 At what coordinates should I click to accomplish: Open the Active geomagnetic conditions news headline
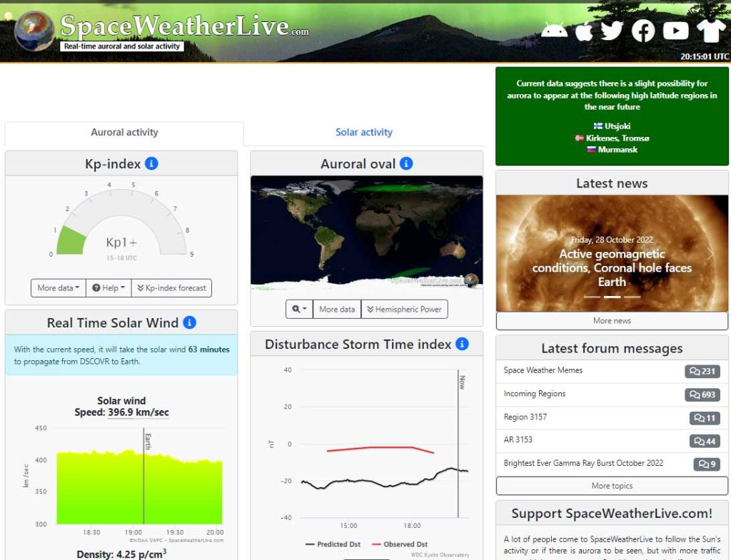[612, 268]
